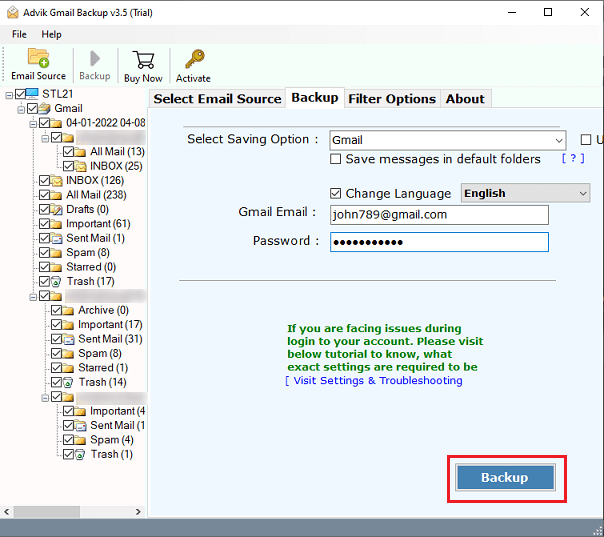Click the app envelope icon in title bar
Viewport: 604px width, 537px height.
coord(13,12)
